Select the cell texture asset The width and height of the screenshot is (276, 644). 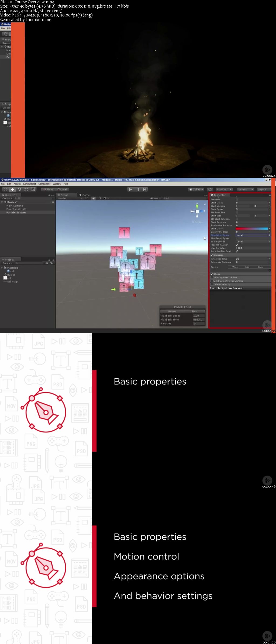coord(7,278)
